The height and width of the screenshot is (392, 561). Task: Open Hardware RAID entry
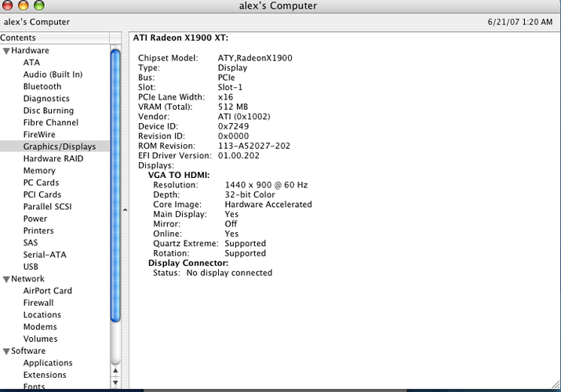53,158
